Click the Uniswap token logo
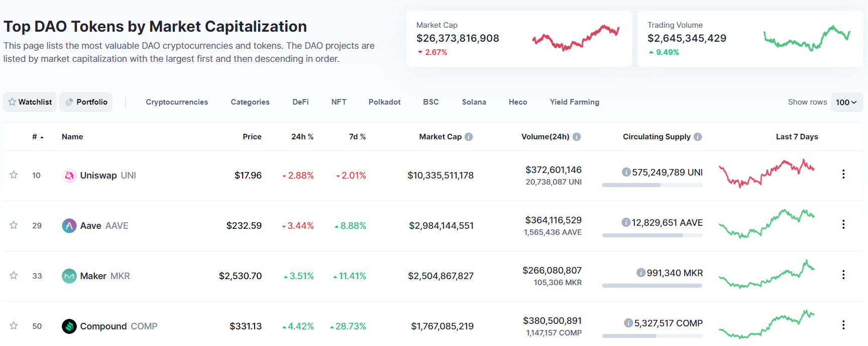The image size is (868, 346). click(x=69, y=176)
